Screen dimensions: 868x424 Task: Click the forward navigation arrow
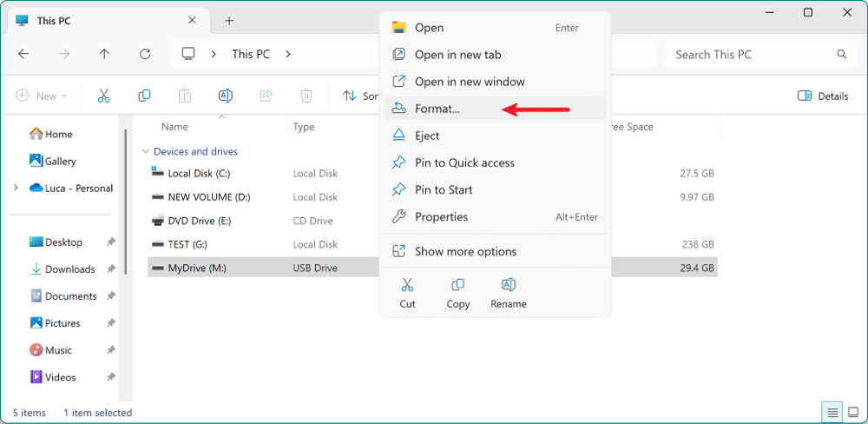pyautogui.click(x=64, y=54)
